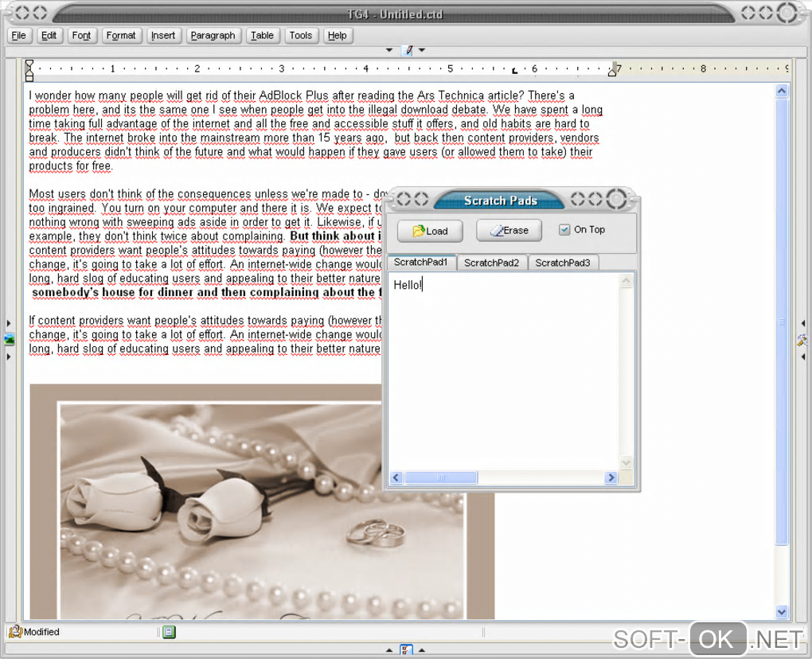
Task: Click the bold text 'But think about'
Action: [x=332, y=236]
